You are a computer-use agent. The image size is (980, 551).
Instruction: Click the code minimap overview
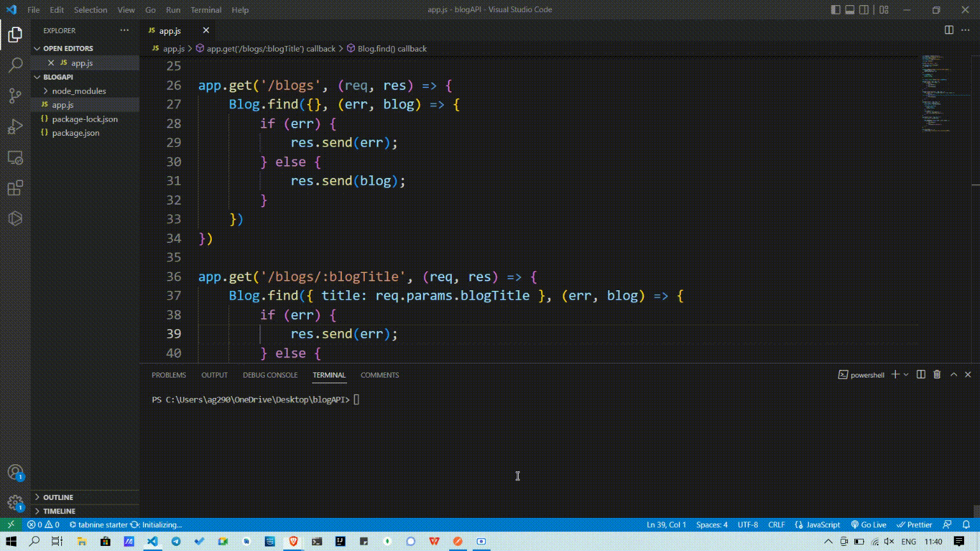click(x=936, y=92)
